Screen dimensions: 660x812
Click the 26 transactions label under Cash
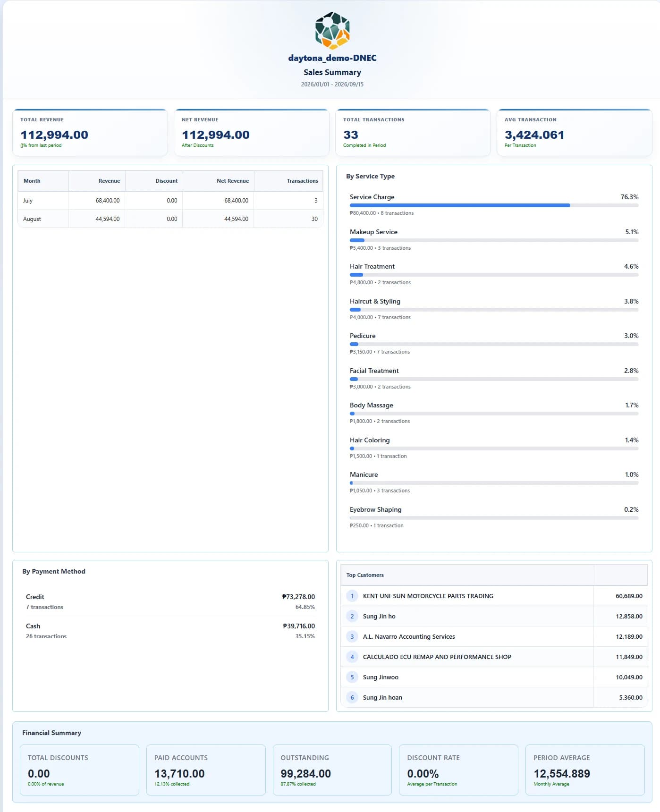[x=46, y=636]
